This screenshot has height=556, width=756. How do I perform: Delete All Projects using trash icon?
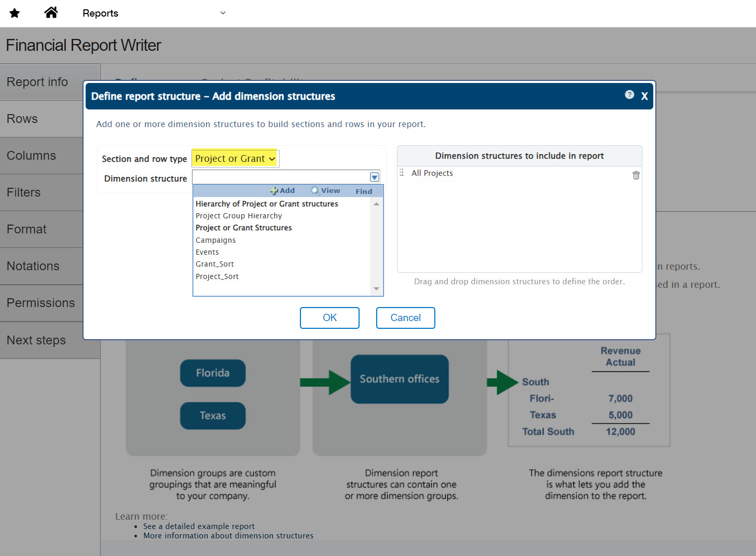(x=636, y=175)
